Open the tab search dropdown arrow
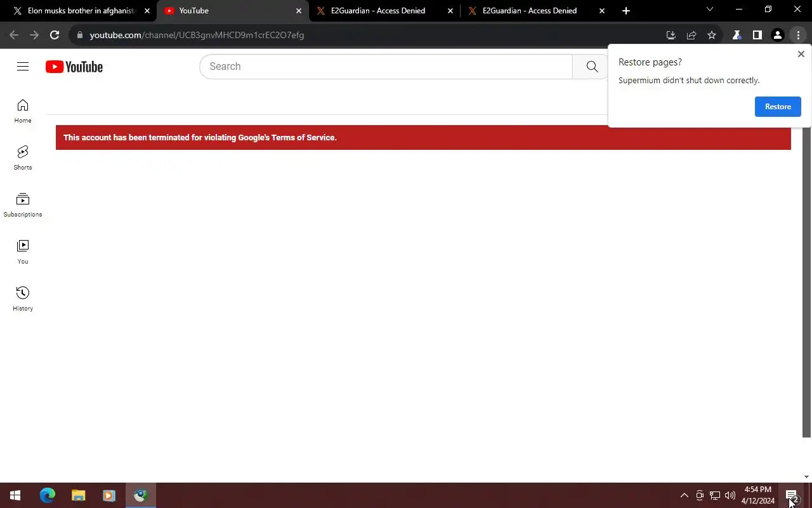 [x=710, y=9]
